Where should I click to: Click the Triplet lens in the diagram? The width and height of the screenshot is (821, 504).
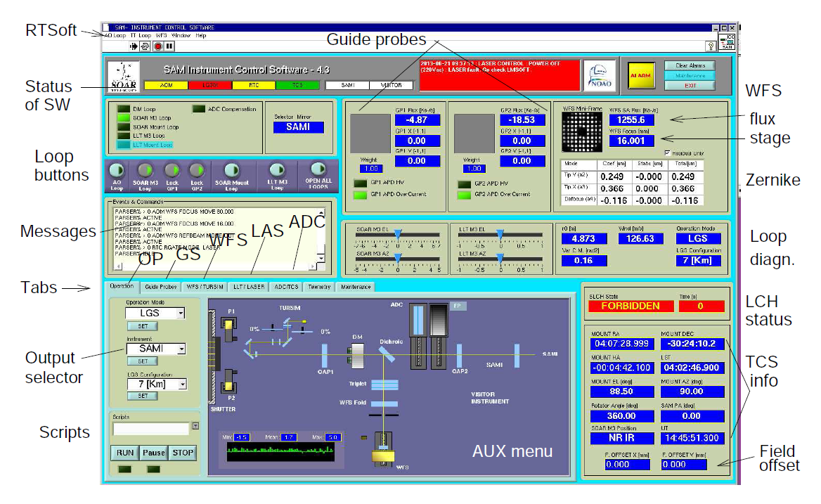[385, 385]
